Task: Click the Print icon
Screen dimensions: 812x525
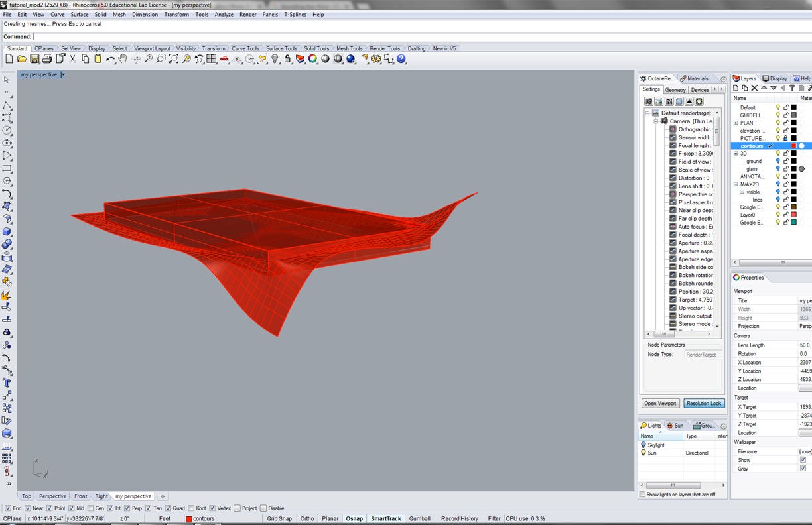Action: 47,59
